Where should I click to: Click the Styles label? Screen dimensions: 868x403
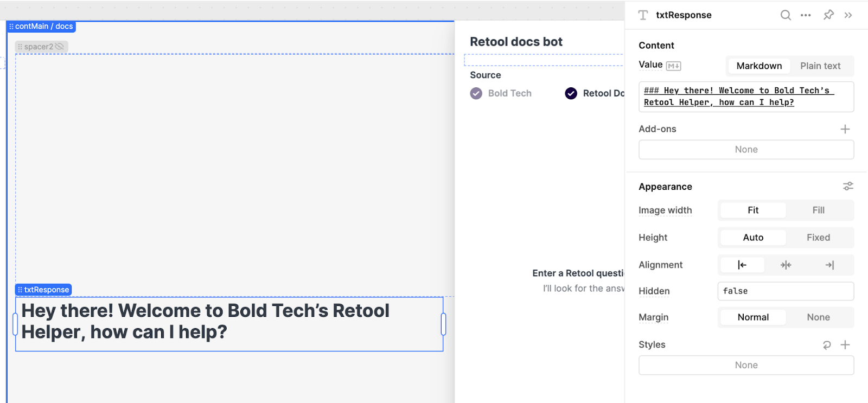click(x=652, y=344)
